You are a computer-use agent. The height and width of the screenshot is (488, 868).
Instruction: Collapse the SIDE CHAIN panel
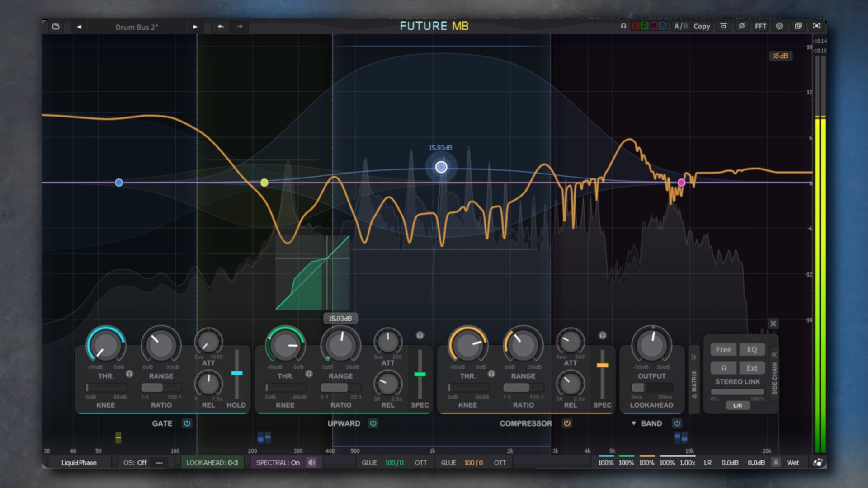(774, 355)
